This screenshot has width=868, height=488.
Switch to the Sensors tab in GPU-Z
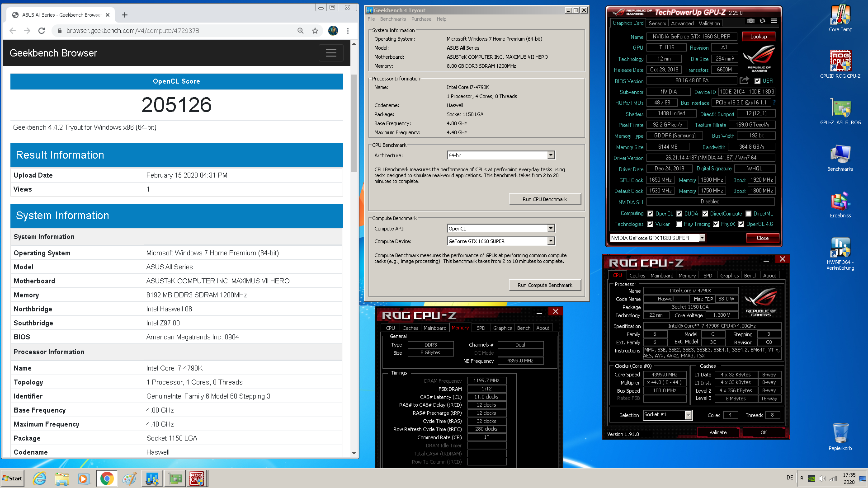coord(657,23)
